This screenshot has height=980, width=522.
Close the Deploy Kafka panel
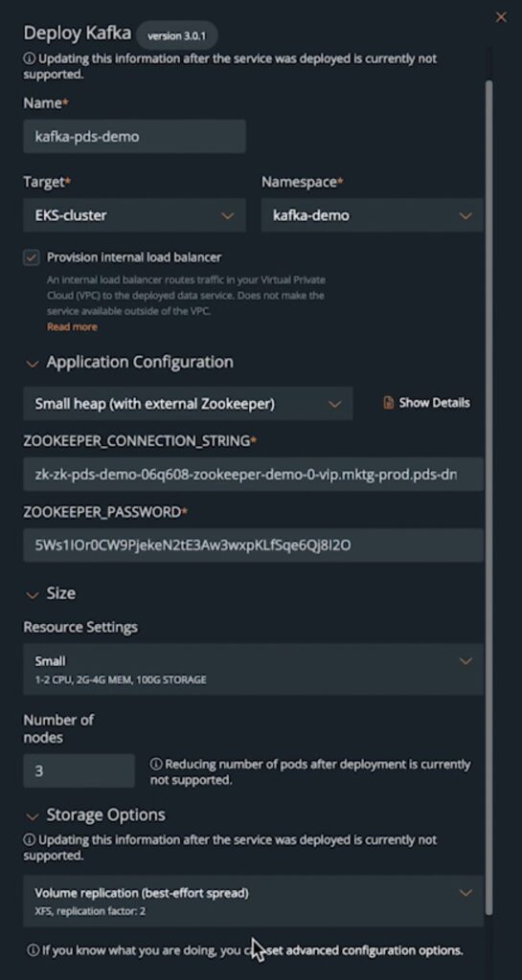[x=501, y=17]
